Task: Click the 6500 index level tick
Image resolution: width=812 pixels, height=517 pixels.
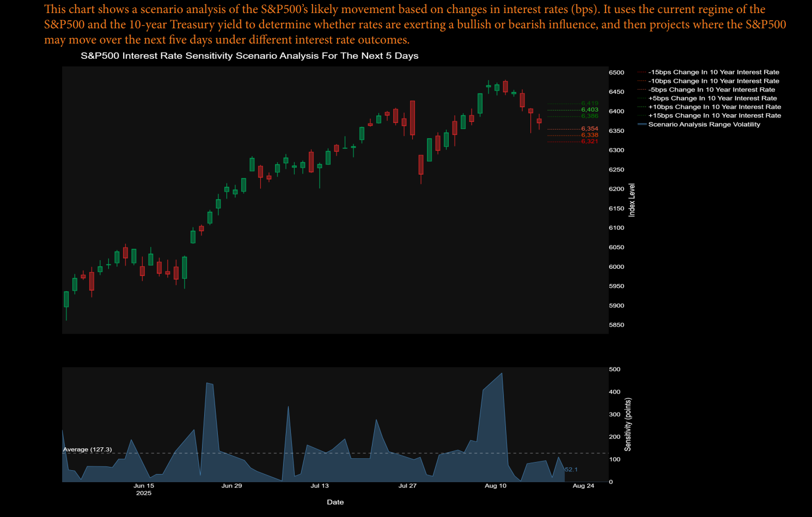Action: [616, 72]
